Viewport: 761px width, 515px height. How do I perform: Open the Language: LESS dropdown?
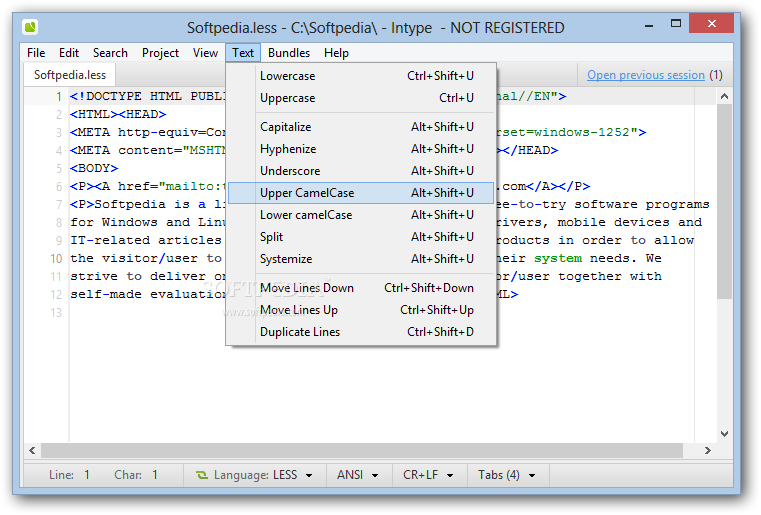(254, 475)
